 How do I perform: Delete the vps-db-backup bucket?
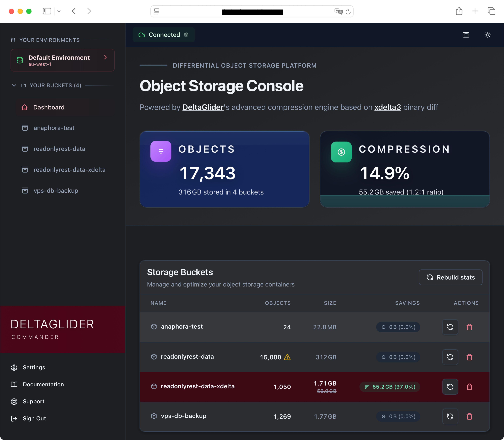tap(469, 416)
